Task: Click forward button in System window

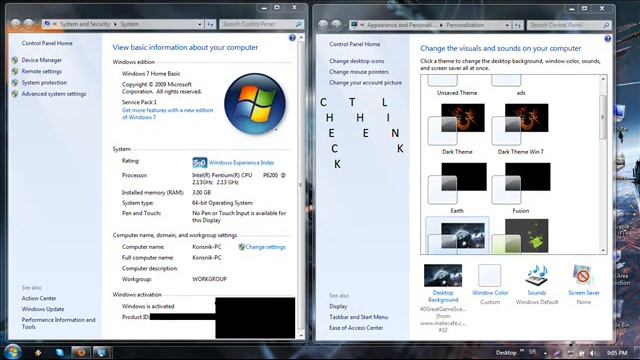Action: point(29,24)
